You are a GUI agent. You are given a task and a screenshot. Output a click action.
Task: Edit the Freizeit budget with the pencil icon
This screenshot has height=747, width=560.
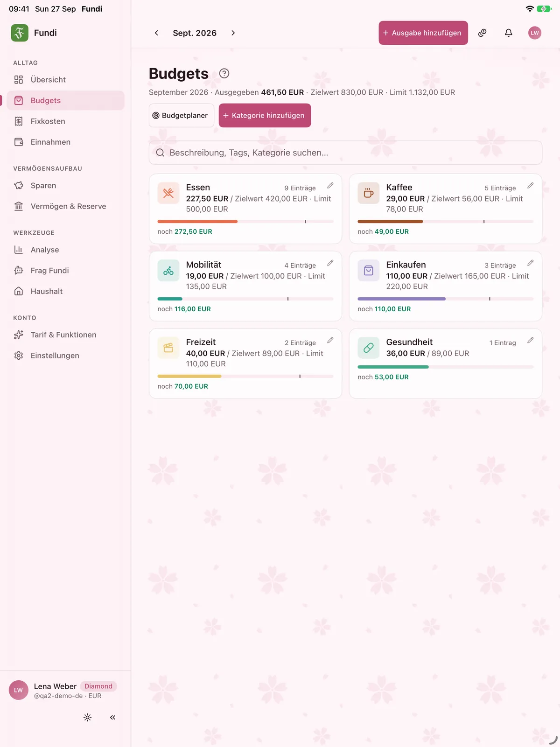pos(330,341)
